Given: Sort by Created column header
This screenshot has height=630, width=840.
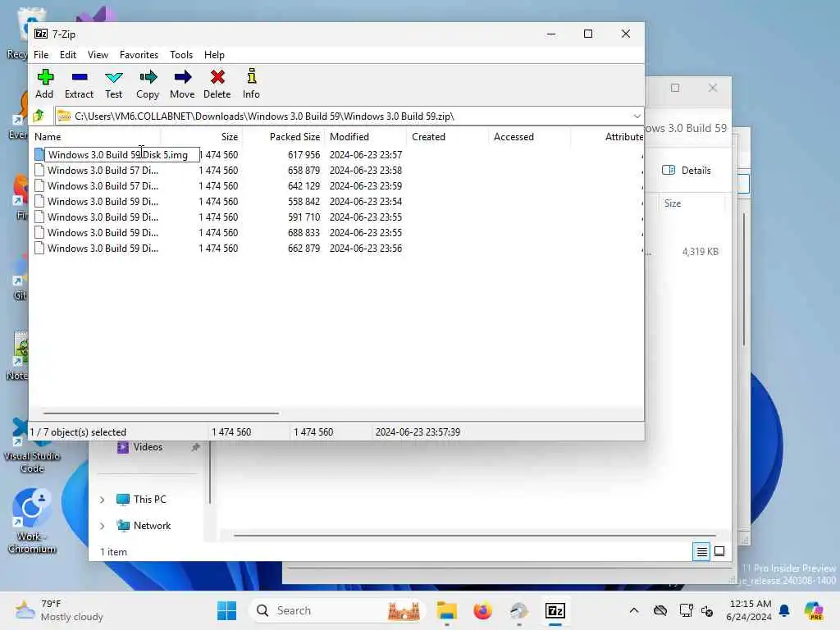Looking at the screenshot, I should click(x=447, y=137).
